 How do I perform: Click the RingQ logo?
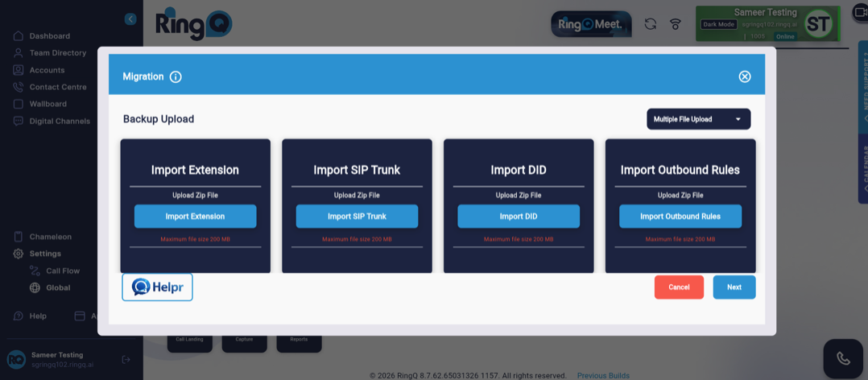[x=193, y=24]
